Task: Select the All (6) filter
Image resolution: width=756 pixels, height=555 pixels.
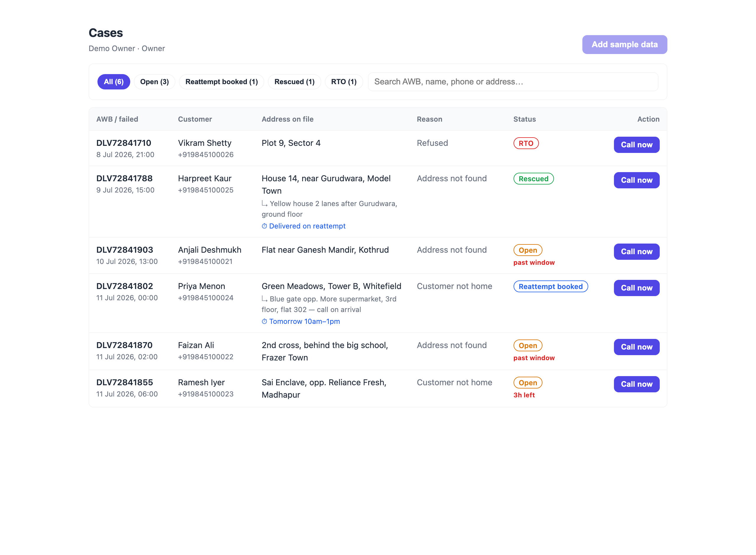Action: pyautogui.click(x=114, y=82)
